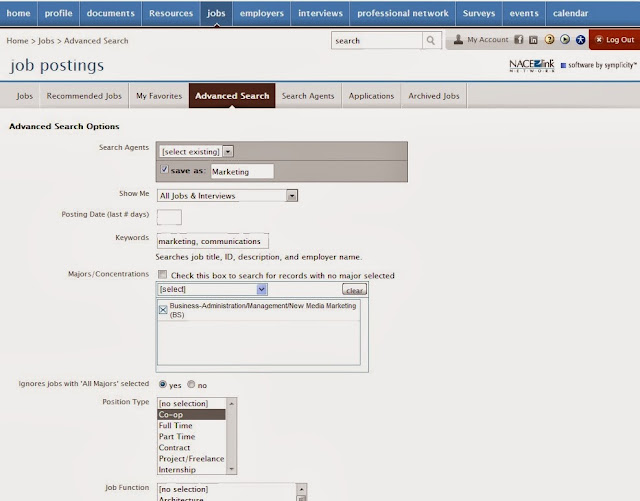Open the NACElink Network logo
This screenshot has height=501, width=640.
(x=532, y=65)
